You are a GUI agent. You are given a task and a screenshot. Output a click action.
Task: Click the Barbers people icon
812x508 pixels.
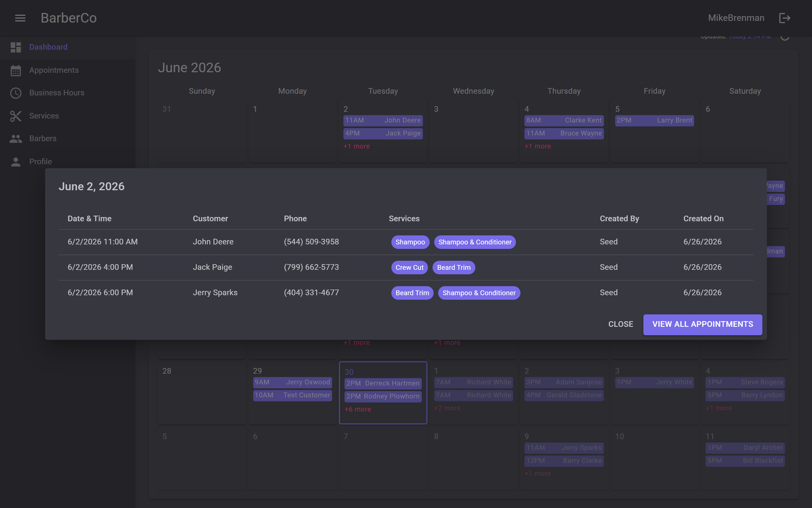(16, 139)
